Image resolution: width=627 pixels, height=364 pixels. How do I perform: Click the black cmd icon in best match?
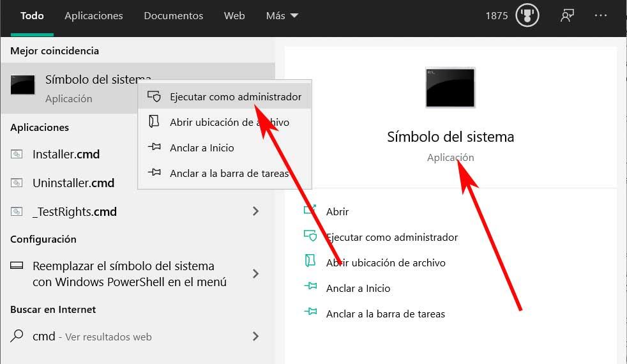coord(23,85)
